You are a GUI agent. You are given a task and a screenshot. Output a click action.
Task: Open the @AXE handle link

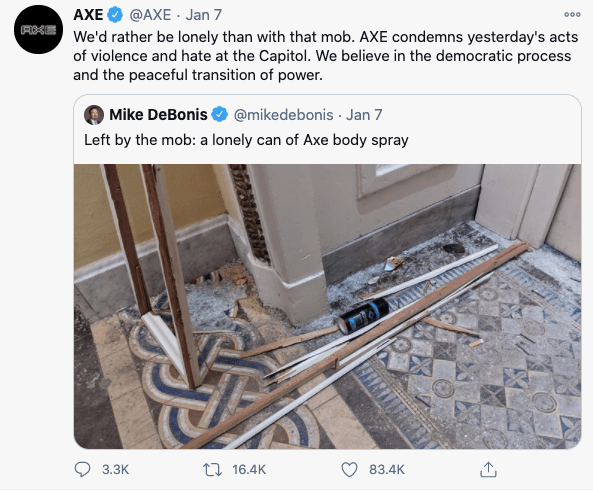coord(150,15)
